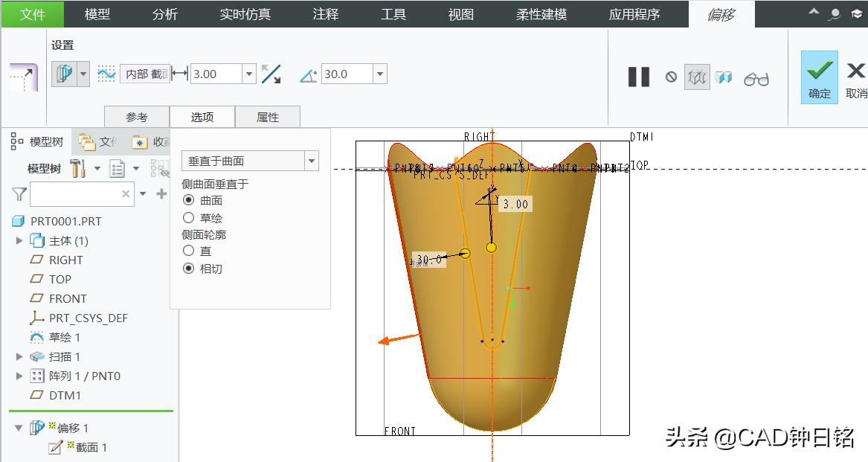
Task: Click the plus icon beside tree search
Action: (161, 194)
